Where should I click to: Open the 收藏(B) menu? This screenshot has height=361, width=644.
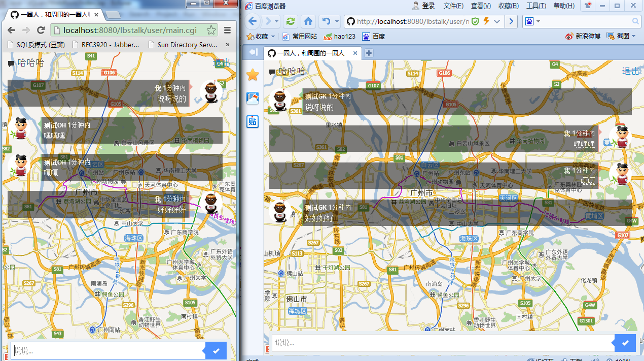click(508, 6)
